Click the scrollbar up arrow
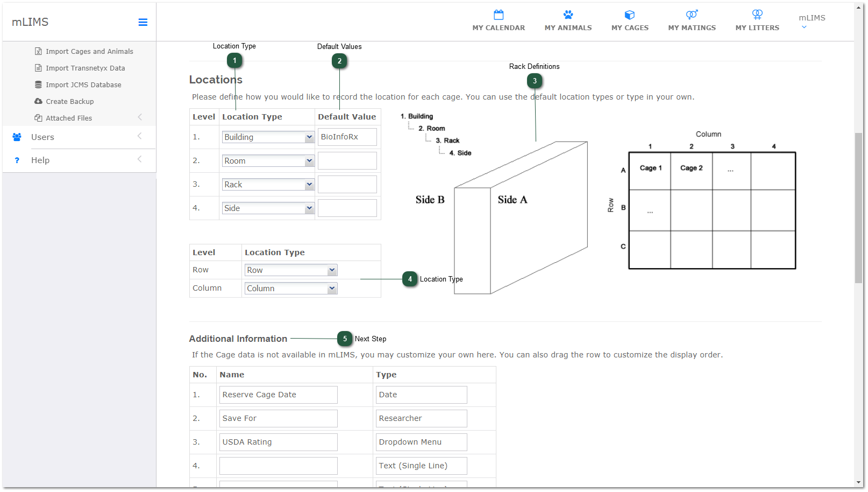868x492 pixels. click(x=859, y=8)
